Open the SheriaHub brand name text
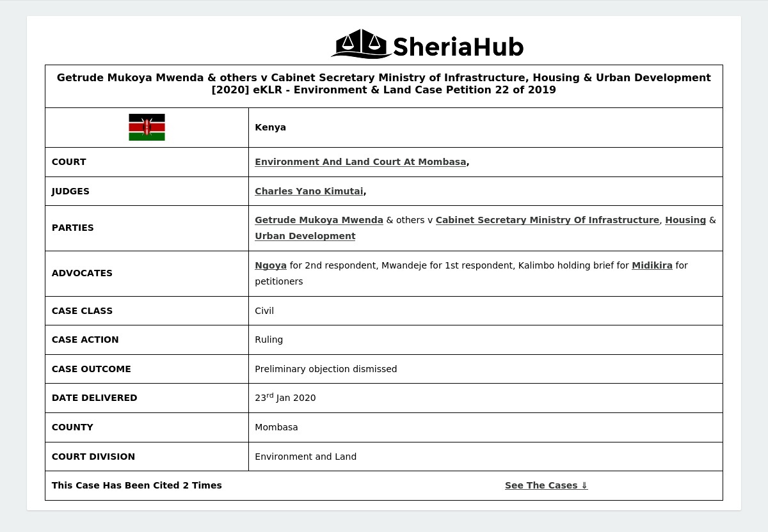768x532 pixels. click(x=458, y=47)
